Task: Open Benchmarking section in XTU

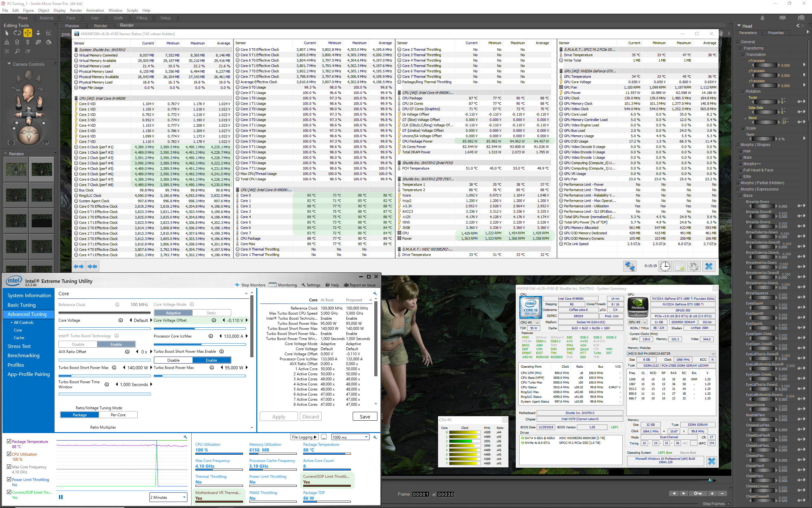Action: tap(23, 356)
